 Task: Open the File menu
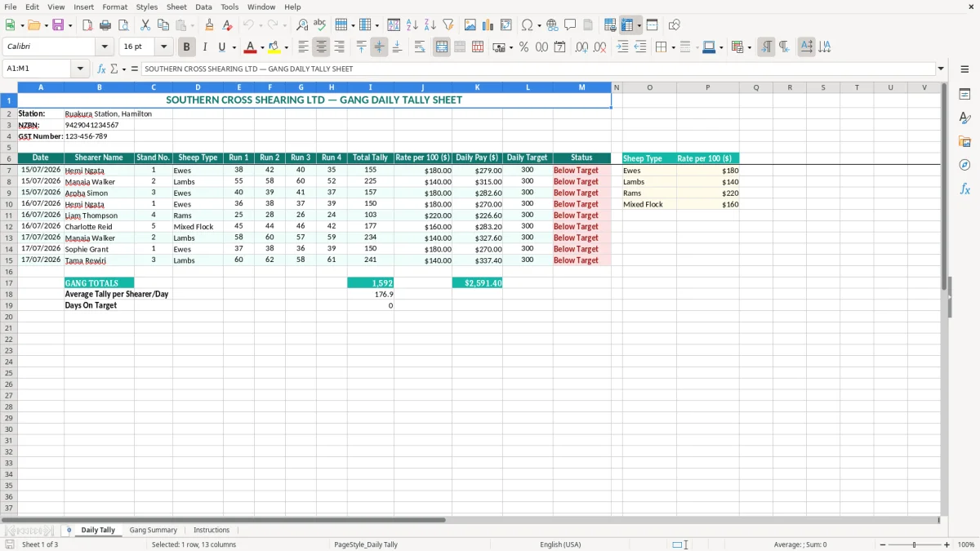(11, 7)
